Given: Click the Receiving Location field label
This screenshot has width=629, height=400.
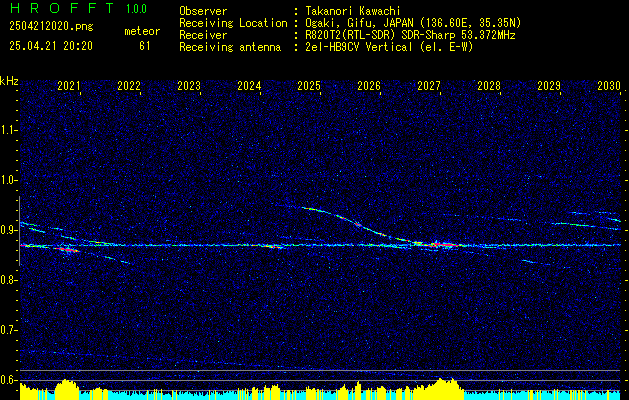Looking at the screenshot, I should coord(233,23).
